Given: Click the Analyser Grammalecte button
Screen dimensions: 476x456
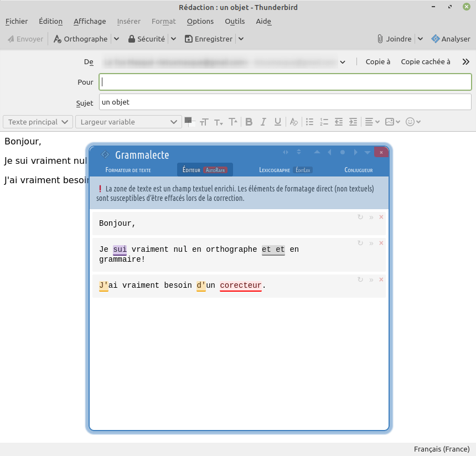Looking at the screenshot, I should pyautogui.click(x=451, y=39).
